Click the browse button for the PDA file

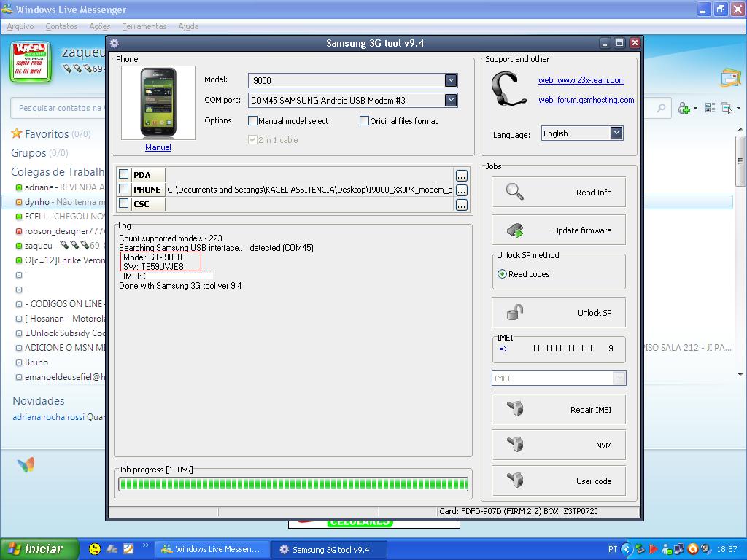(x=461, y=175)
